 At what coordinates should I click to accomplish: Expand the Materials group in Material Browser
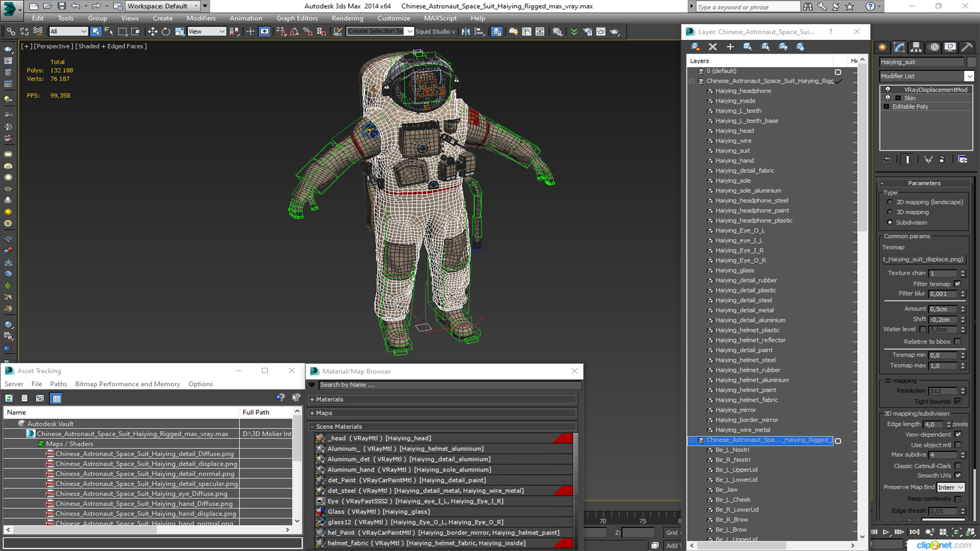tap(312, 399)
